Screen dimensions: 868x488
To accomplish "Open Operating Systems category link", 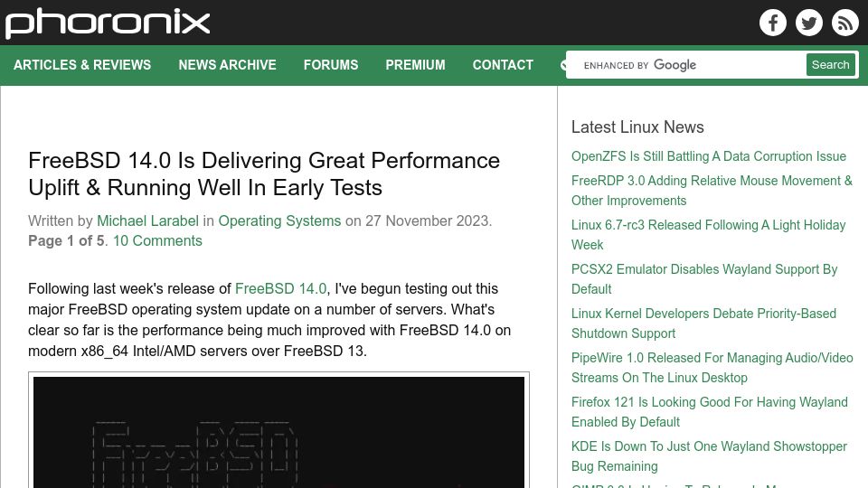I will (x=279, y=221).
